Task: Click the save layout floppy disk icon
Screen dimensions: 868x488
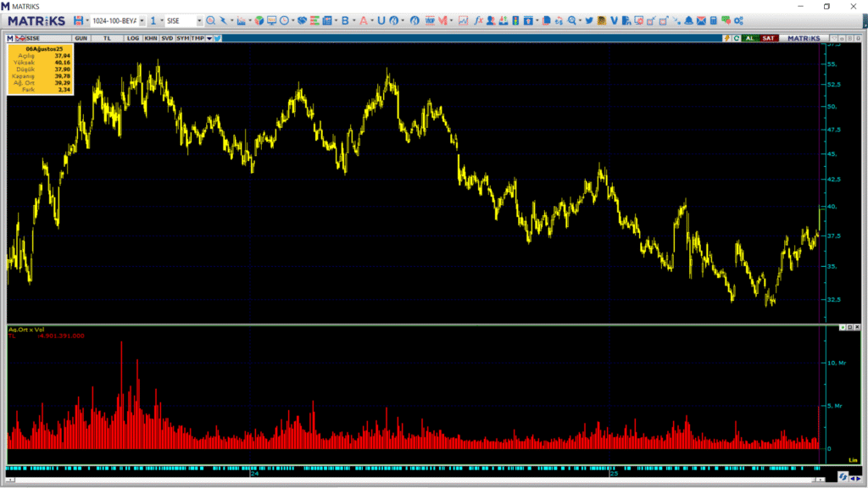Action: pos(78,20)
